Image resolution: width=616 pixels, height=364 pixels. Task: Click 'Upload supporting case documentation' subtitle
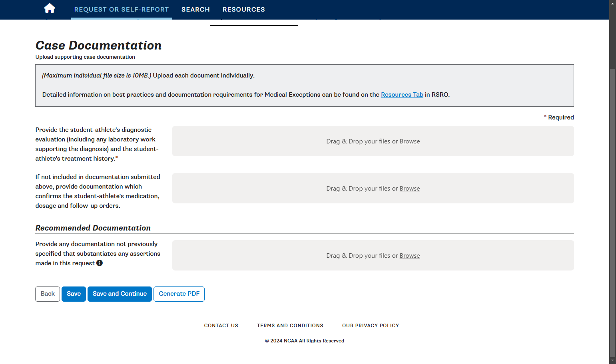(85, 57)
